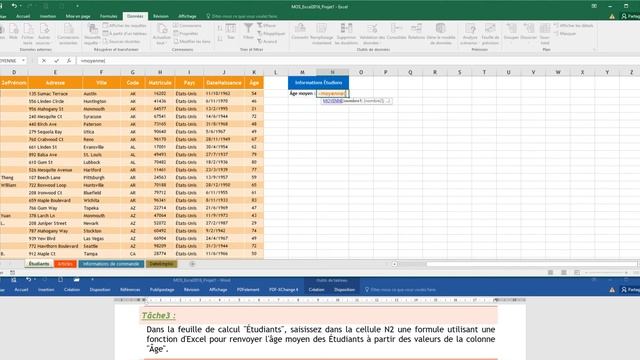
Task: Click the Validation des données icon
Action: 372,29
